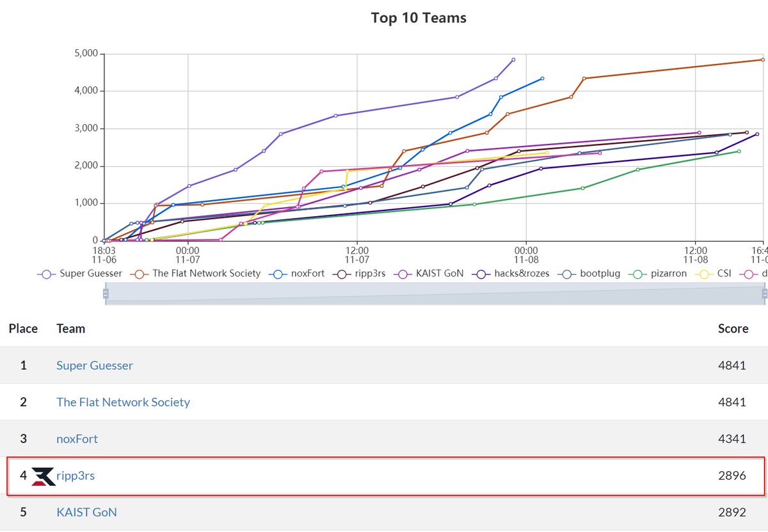Click the 1,000 y-axis label
The height and width of the screenshot is (532, 768).
click(x=86, y=203)
